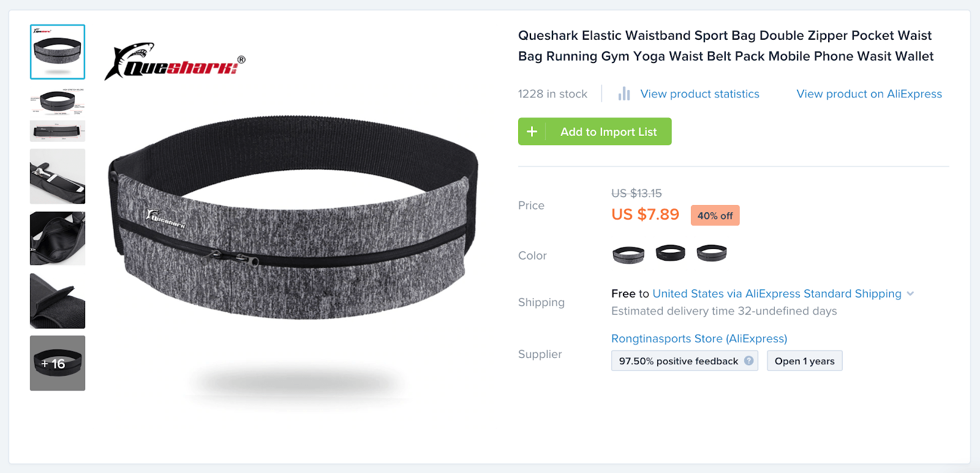
Task: Open the United States AliExpress Standard Shipping selector
Action: 777,294
